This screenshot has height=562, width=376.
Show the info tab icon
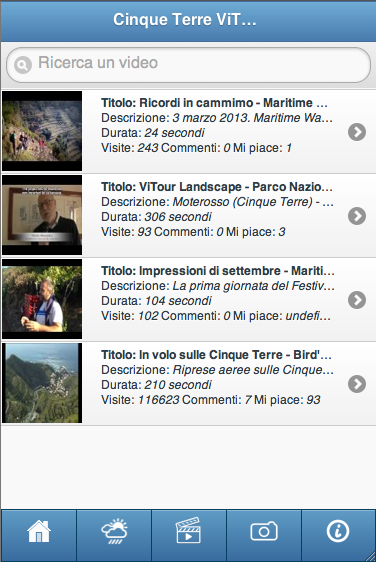(338, 531)
